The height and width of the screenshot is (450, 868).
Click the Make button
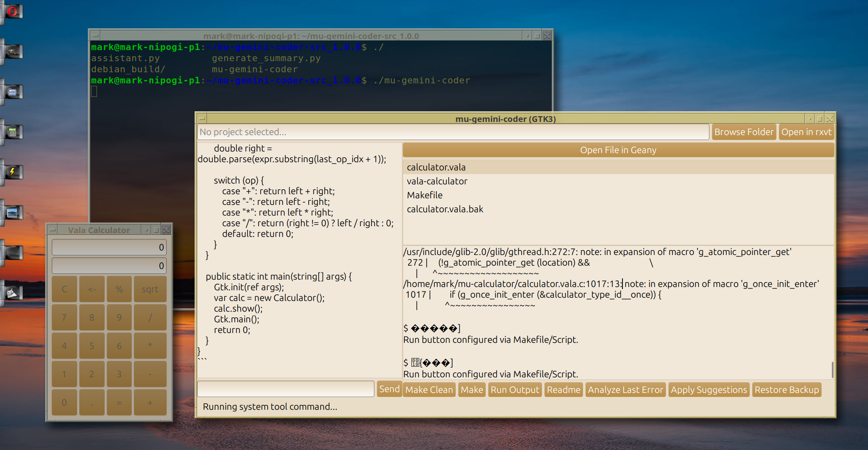coord(472,390)
